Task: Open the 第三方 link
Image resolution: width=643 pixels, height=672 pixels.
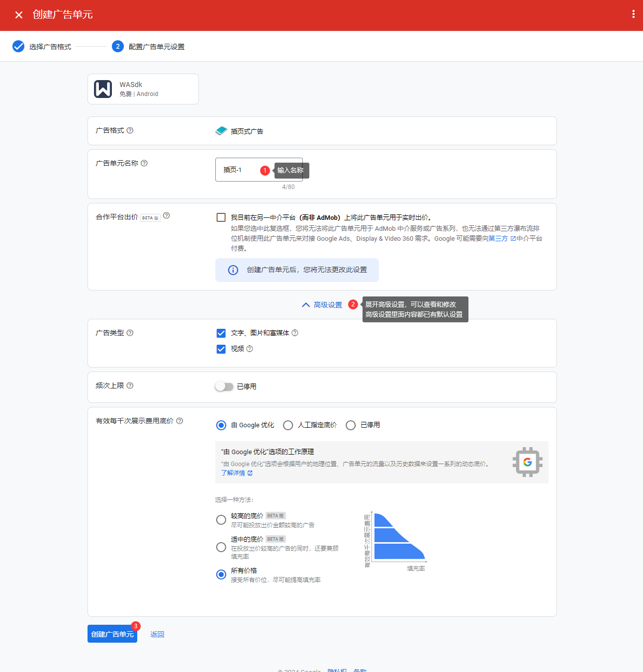Action: (x=498, y=239)
